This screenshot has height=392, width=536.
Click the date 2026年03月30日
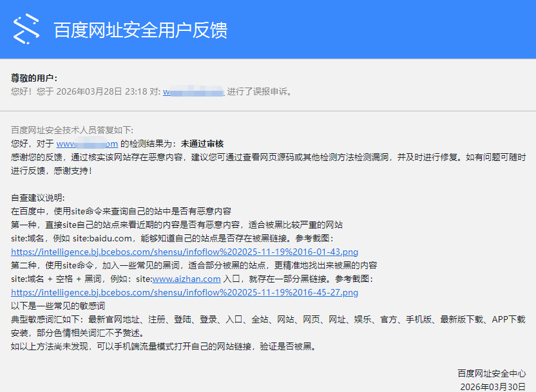coord(493,387)
